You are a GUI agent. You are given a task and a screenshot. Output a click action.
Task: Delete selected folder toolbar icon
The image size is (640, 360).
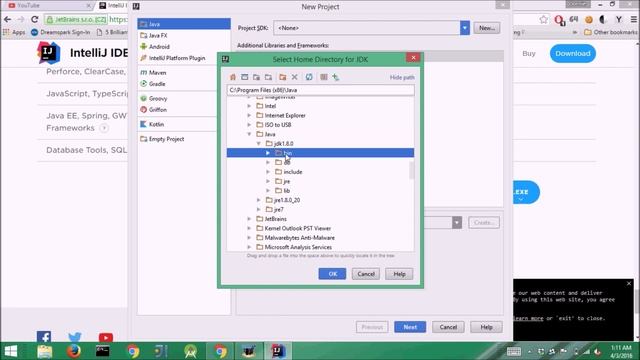tap(294, 77)
